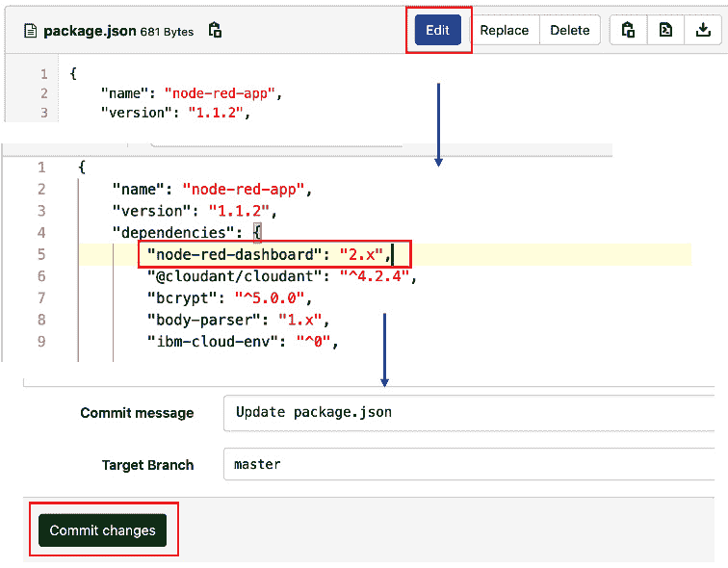Click editor line number 9

click(x=41, y=342)
